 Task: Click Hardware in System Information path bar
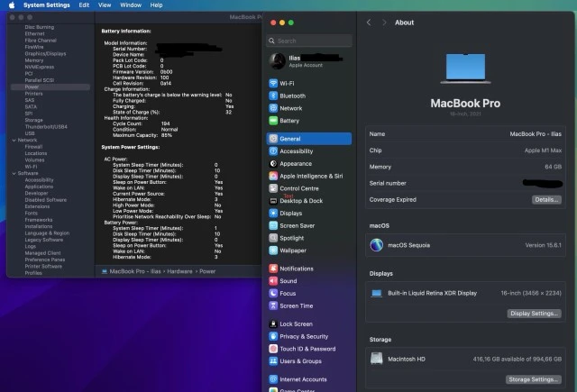(179, 271)
